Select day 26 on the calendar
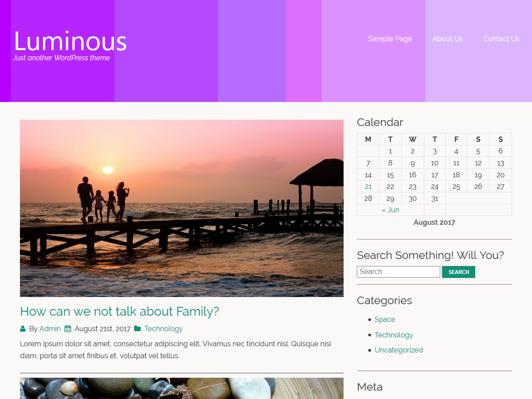The image size is (532, 399). (x=478, y=186)
